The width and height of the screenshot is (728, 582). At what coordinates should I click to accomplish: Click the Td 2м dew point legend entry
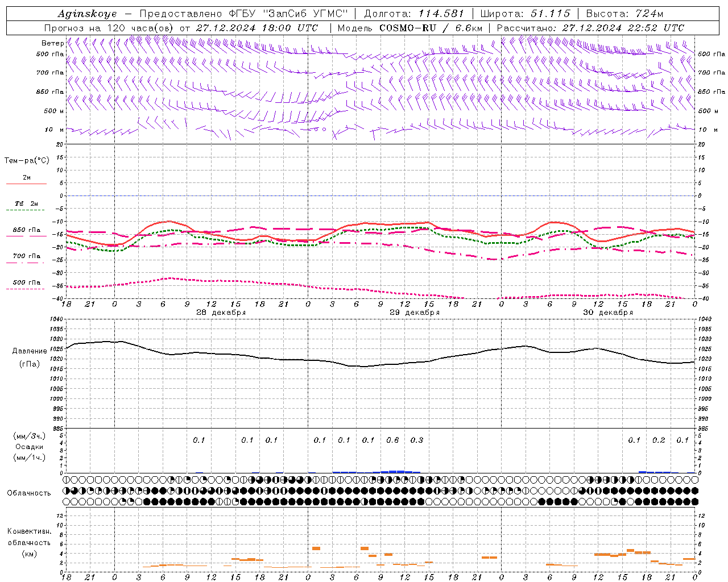[26, 203]
